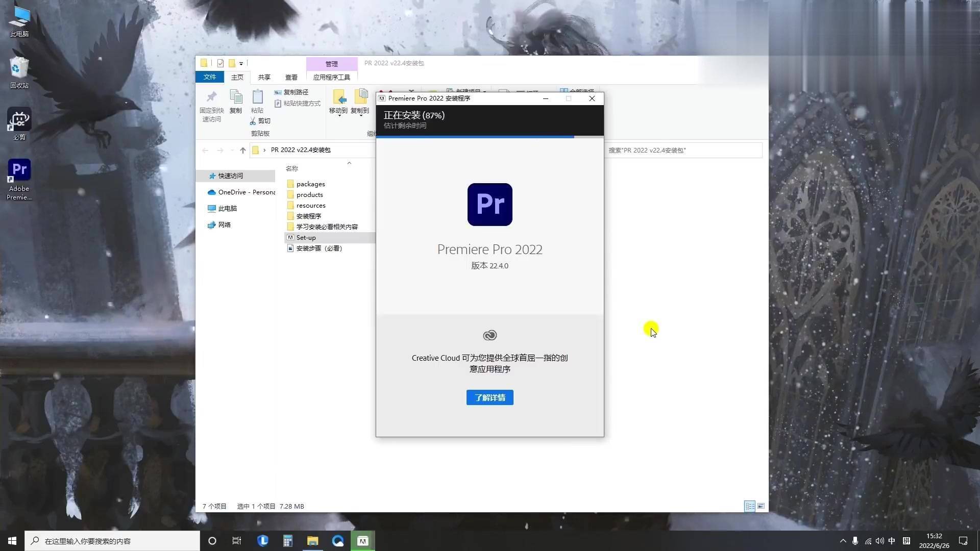Expand the 应用程序工具 (Application Tools) tab
Viewport: 980px width, 551px height.
pyautogui.click(x=332, y=77)
